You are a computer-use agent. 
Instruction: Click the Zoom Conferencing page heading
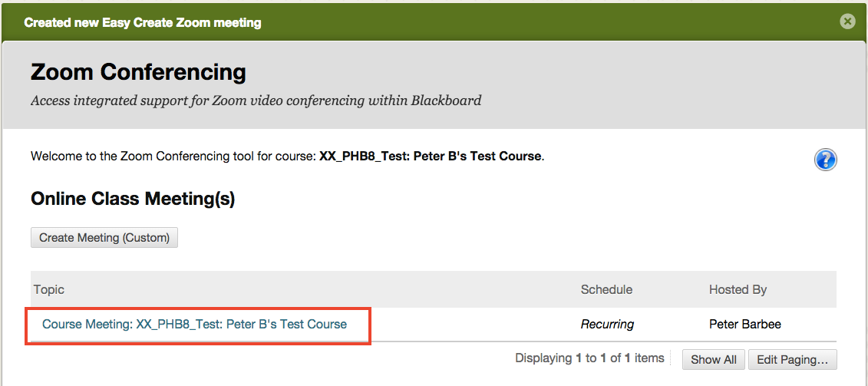(x=138, y=73)
